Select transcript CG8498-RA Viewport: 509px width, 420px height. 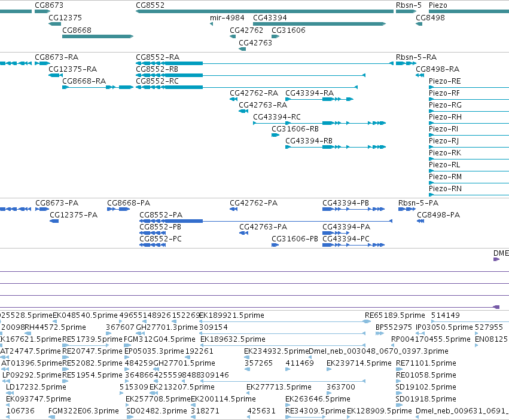tap(438, 69)
